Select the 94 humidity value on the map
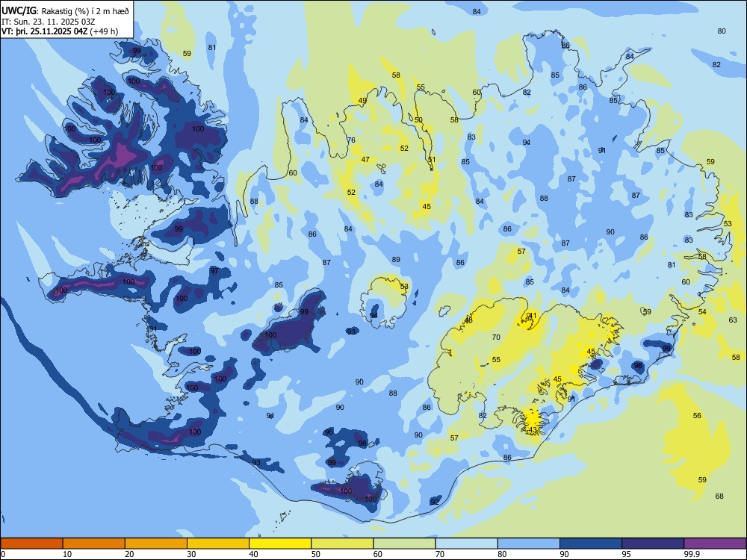This screenshot has height=560, width=747. [x=373, y=316]
